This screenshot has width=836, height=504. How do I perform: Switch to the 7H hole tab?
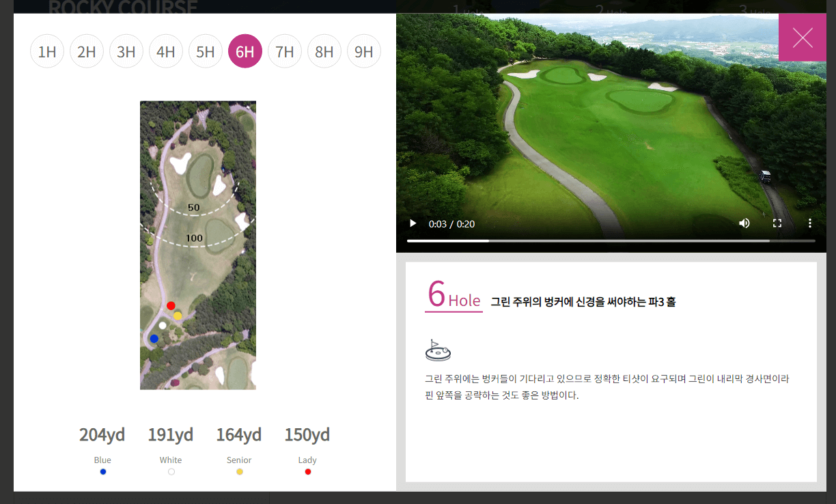[285, 51]
